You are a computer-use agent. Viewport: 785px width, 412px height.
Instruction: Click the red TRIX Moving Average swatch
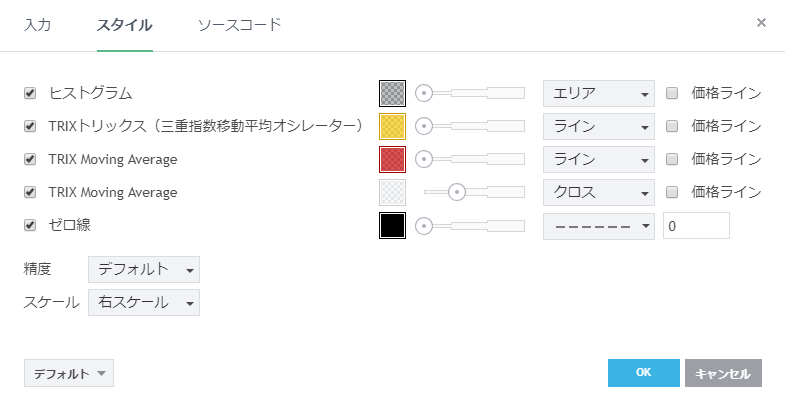pos(392,159)
